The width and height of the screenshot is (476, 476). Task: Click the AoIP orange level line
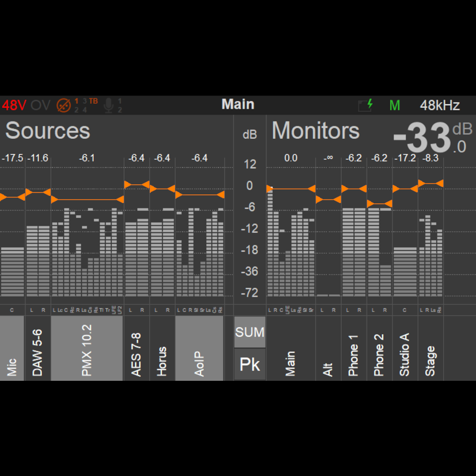(x=200, y=195)
